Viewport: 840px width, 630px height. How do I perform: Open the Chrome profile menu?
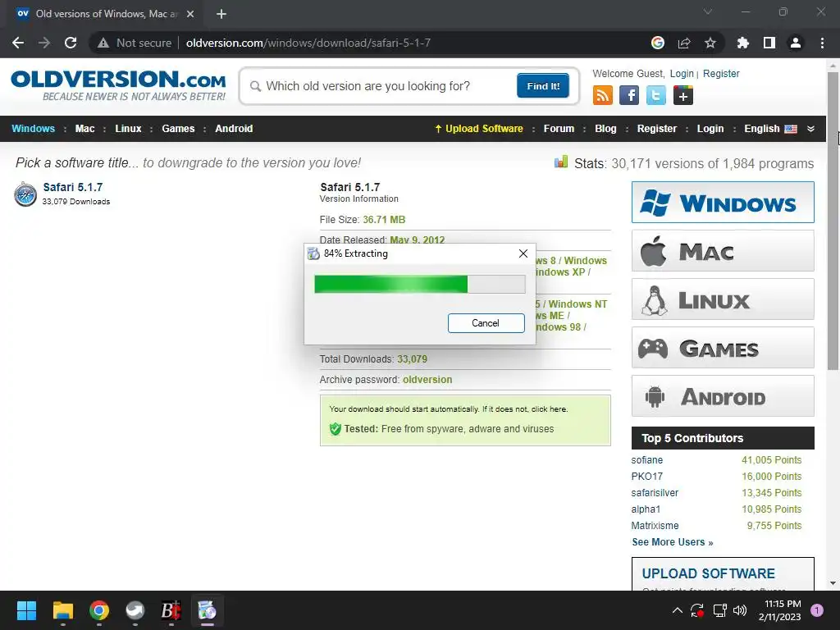(796, 43)
